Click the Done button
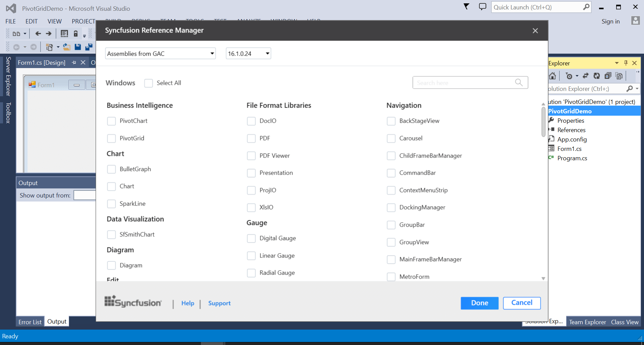The width and height of the screenshot is (644, 345). tap(480, 303)
